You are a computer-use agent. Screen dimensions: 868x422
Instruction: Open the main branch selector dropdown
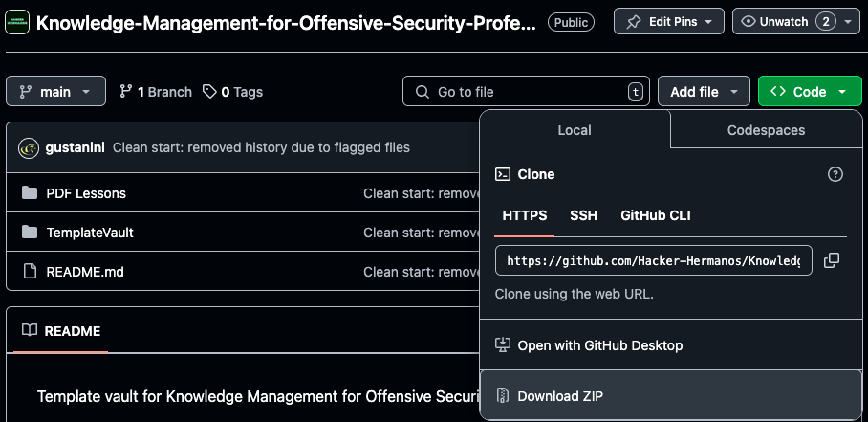[55, 91]
